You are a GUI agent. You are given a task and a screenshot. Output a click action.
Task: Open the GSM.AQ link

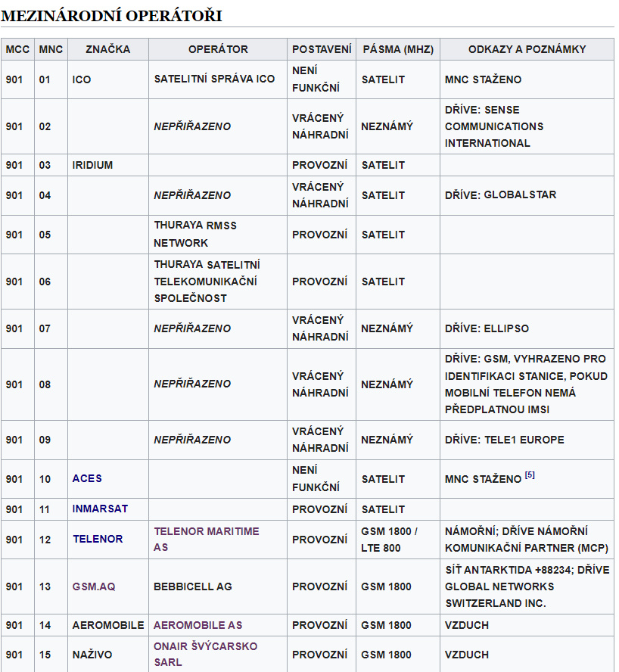click(x=94, y=586)
